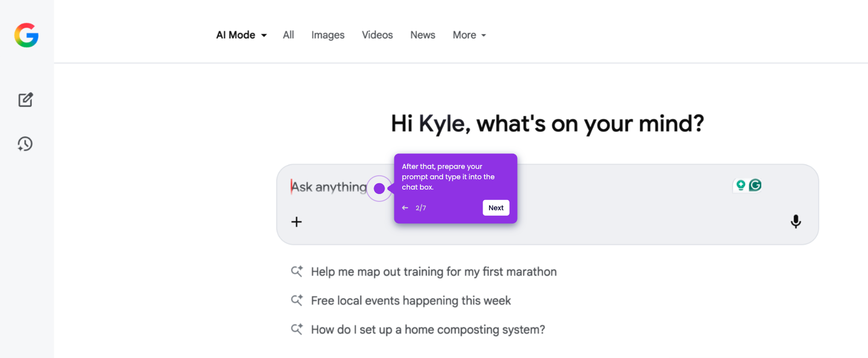Click search icon beside composting suggestion
This screenshot has width=868, height=358.
coord(297,329)
